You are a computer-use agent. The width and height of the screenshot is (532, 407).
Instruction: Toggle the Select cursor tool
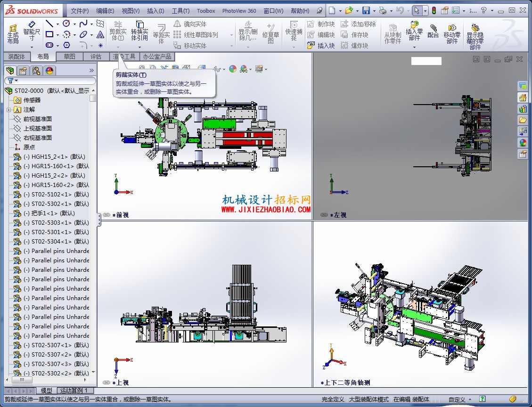[417, 10]
